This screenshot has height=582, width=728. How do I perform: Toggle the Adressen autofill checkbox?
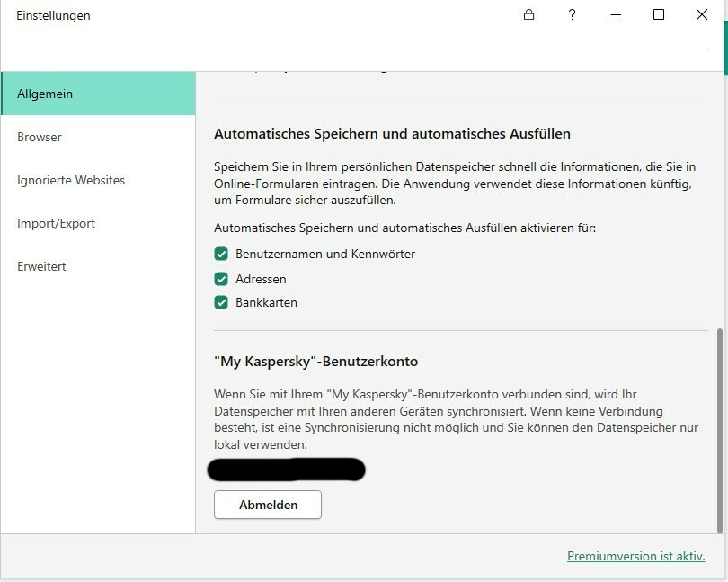221,279
